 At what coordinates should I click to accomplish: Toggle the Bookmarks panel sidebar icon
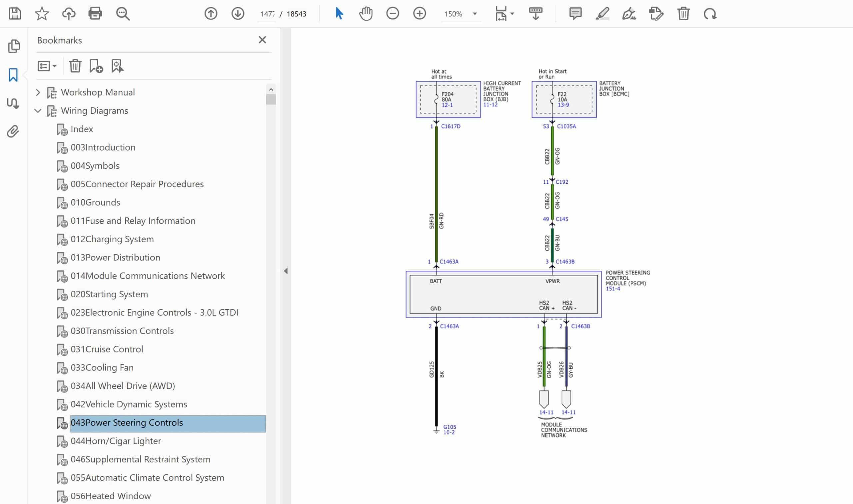[13, 75]
